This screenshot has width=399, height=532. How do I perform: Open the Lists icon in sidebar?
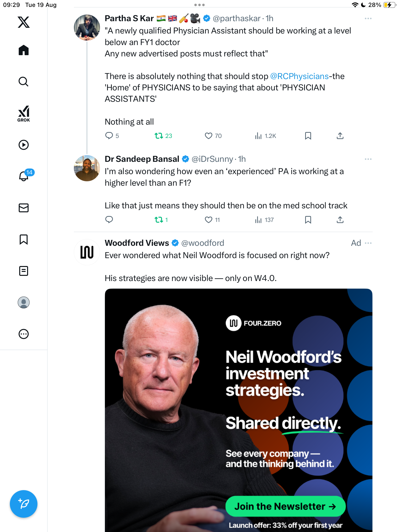point(24,271)
